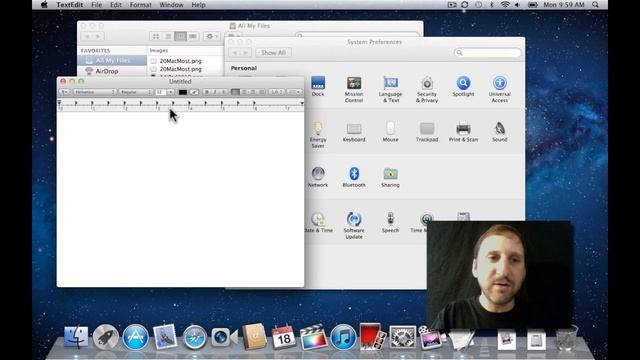Open the font size arrow dropdown
The width and height of the screenshot is (640, 360).
[171, 92]
